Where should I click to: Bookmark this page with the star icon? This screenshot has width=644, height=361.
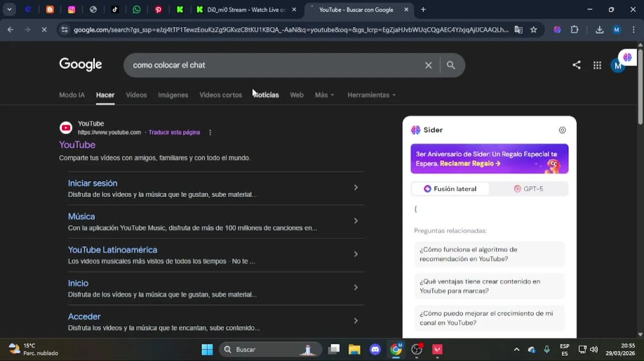tap(534, 30)
